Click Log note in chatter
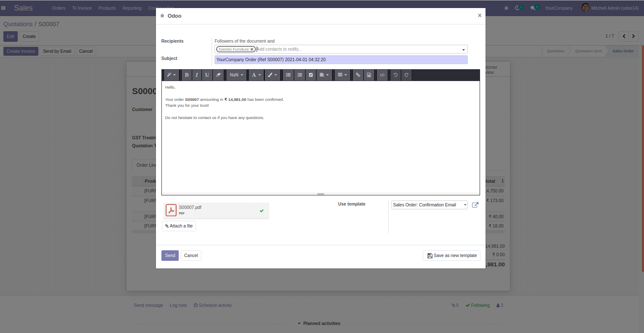Screen dimensions: 644x333 (178, 306)
